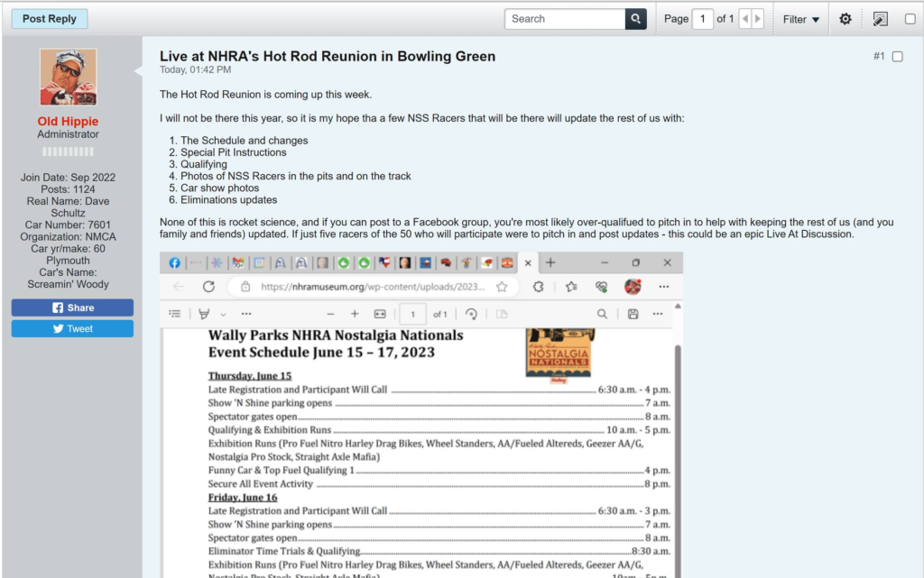Click "The Hot Rod Reunion is coming up this week."
The height and width of the screenshot is (578, 924).
point(266,94)
